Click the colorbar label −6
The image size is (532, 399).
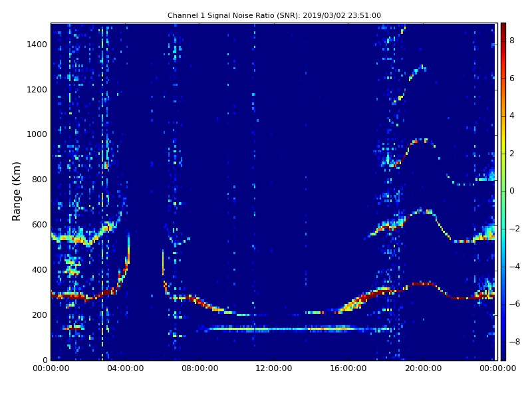(514, 304)
